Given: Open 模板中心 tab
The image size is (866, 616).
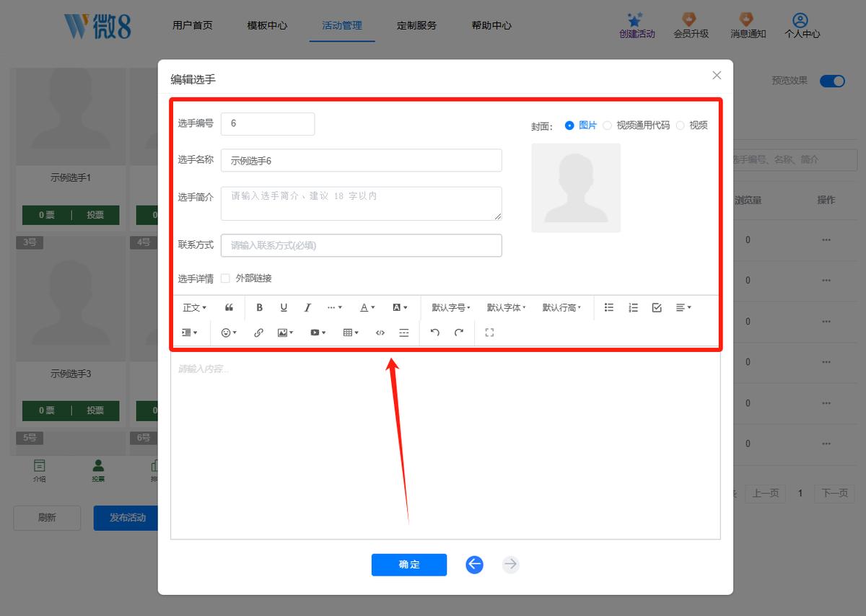Looking at the screenshot, I should click(267, 25).
